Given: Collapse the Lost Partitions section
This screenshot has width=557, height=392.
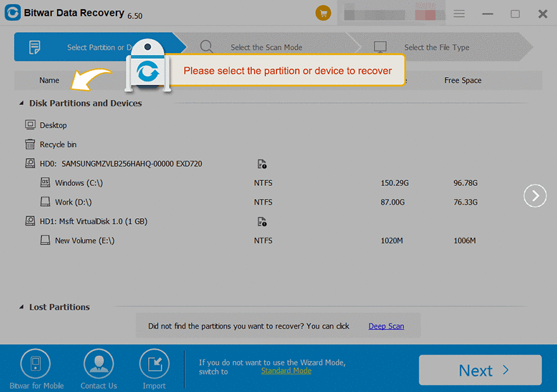Looking at the screenshot, I should [22, 307].
